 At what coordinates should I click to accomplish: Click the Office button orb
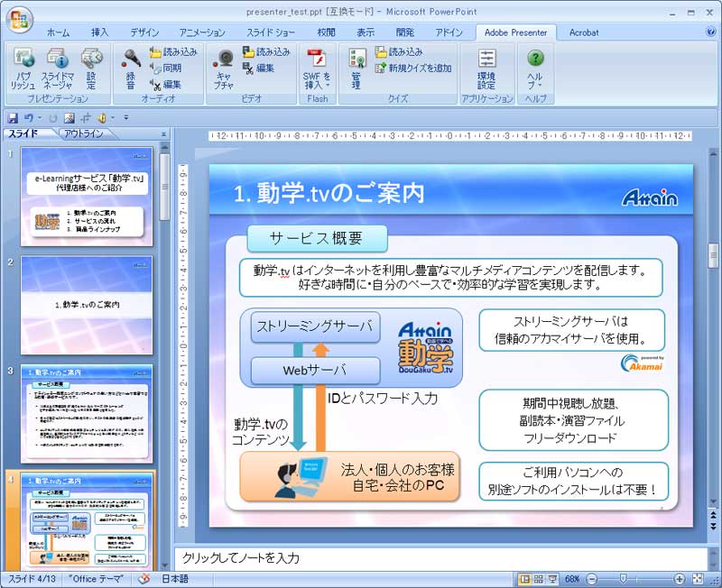pos(18,18)
